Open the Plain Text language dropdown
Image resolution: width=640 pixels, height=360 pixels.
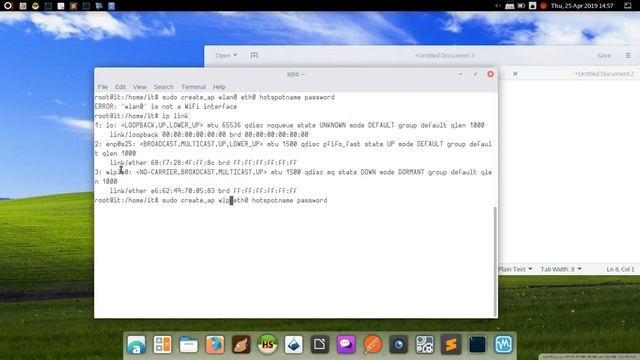(515, 269)
